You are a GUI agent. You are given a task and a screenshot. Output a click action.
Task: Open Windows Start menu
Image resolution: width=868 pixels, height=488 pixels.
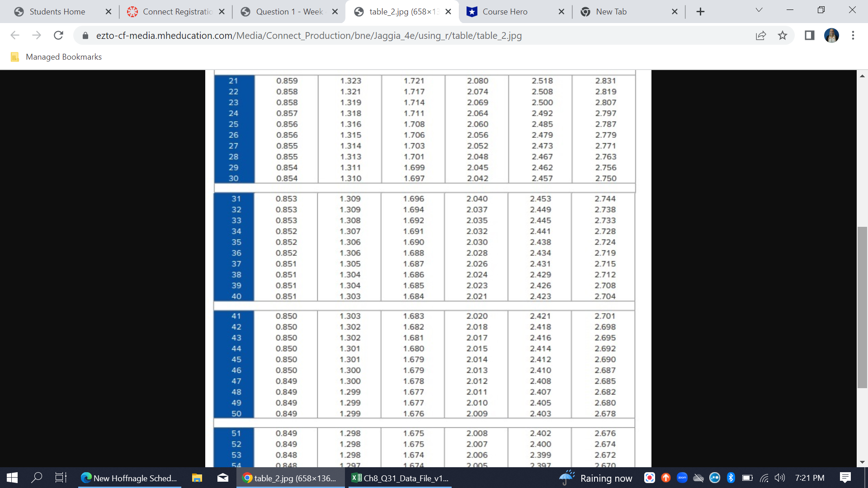tap(12, 478)
